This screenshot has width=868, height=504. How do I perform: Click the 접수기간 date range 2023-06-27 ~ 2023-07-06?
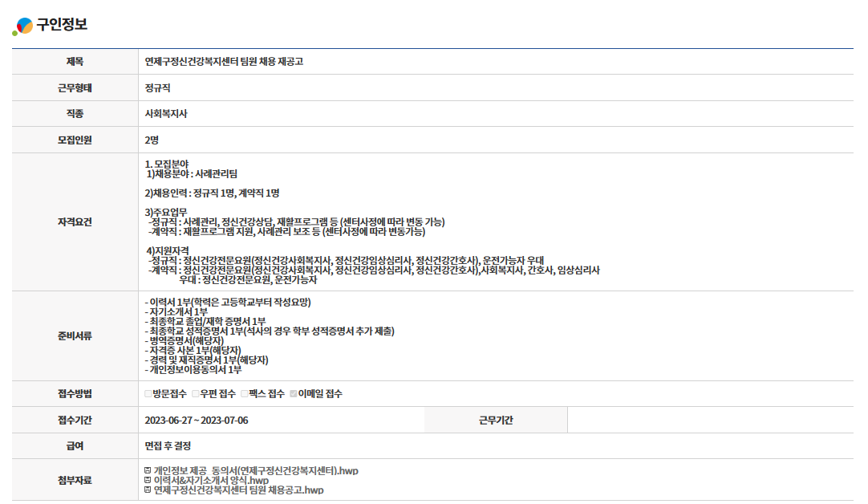[x=197, y=420]
